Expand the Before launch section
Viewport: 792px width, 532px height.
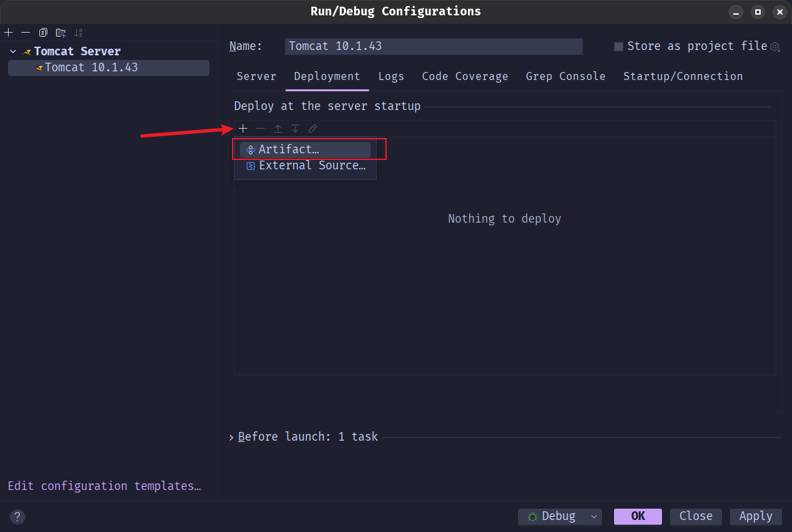(231, 437)
